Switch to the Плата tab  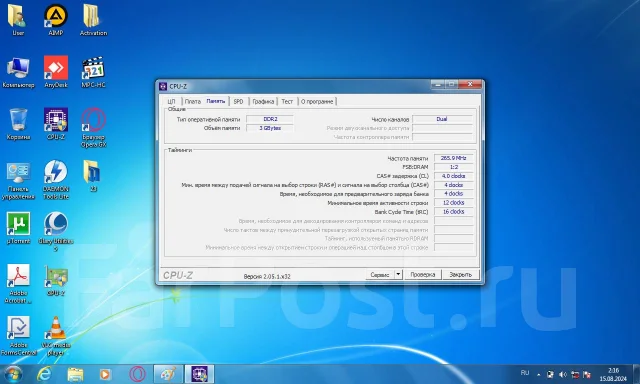pyautogui.click(x=193, y=101)
